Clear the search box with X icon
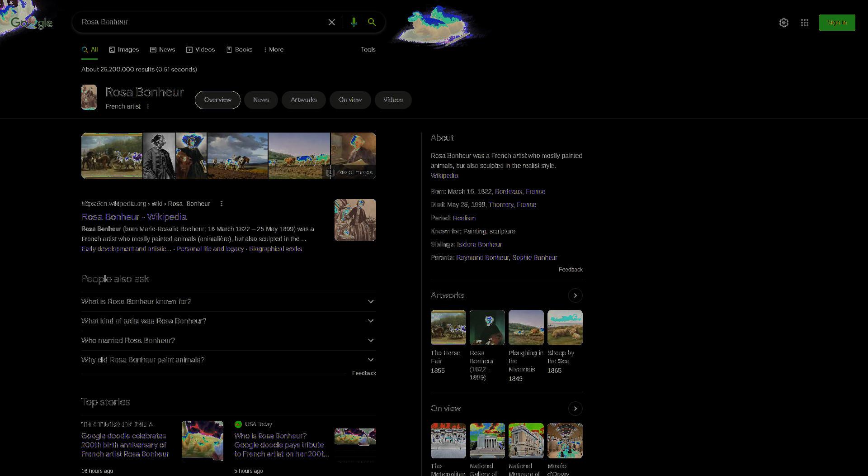This screenshot has width=868, height=476. [332, 22]
